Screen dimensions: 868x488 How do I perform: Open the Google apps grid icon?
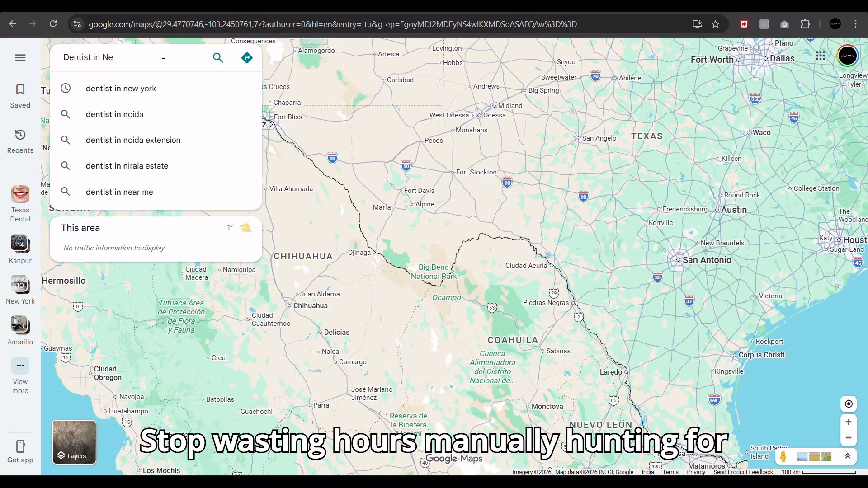click(821, 56)
